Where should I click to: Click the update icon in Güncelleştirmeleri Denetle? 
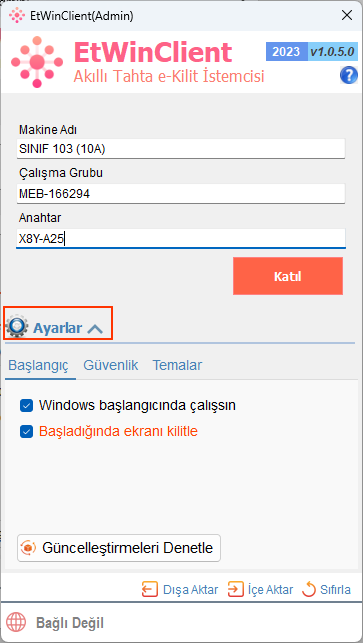pyautogui.click(x=29, y=547)
